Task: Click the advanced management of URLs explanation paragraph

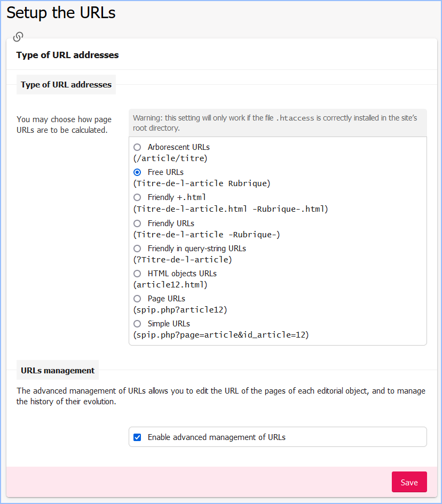Action: (221, 396)
